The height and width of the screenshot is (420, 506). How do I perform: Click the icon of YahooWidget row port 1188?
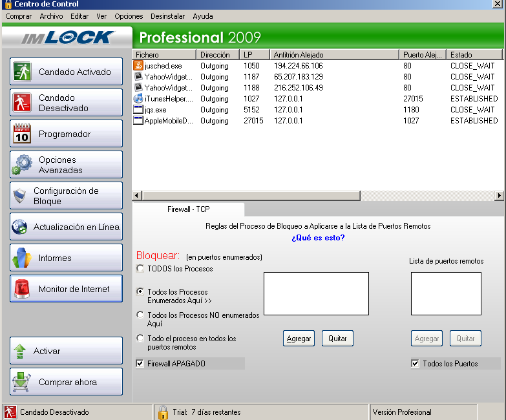pyautogui.click(x=138, y=87)
